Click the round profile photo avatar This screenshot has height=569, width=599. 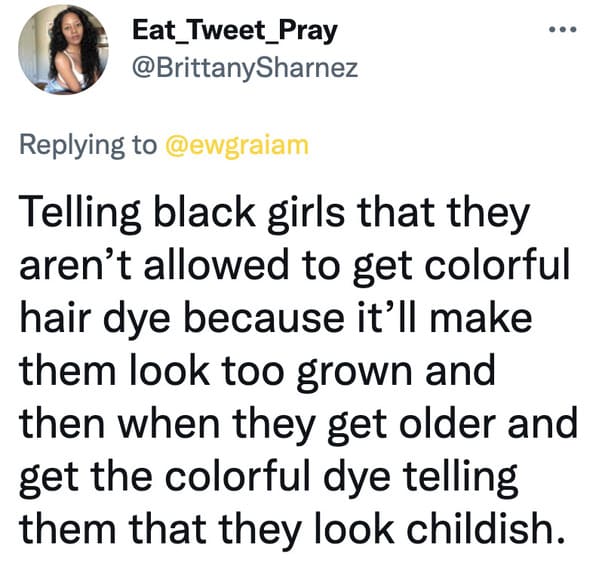(x=63, y=49)
